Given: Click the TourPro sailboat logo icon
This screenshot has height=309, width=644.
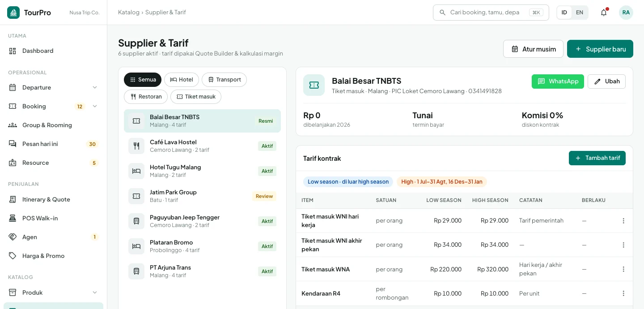Looking at the screenshot, I should (13, 13).
